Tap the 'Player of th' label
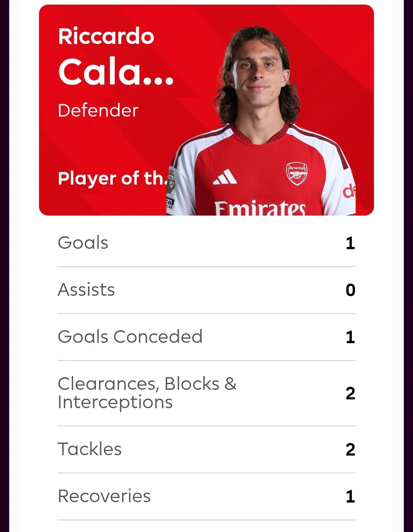This screenshot has width=413, height=532. click(x=112, y=178)
